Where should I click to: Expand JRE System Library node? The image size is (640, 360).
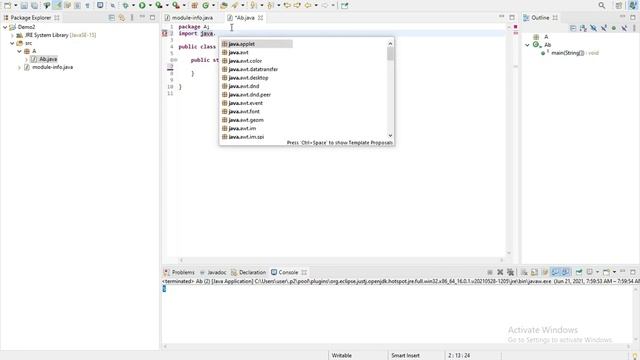(13, 35)
